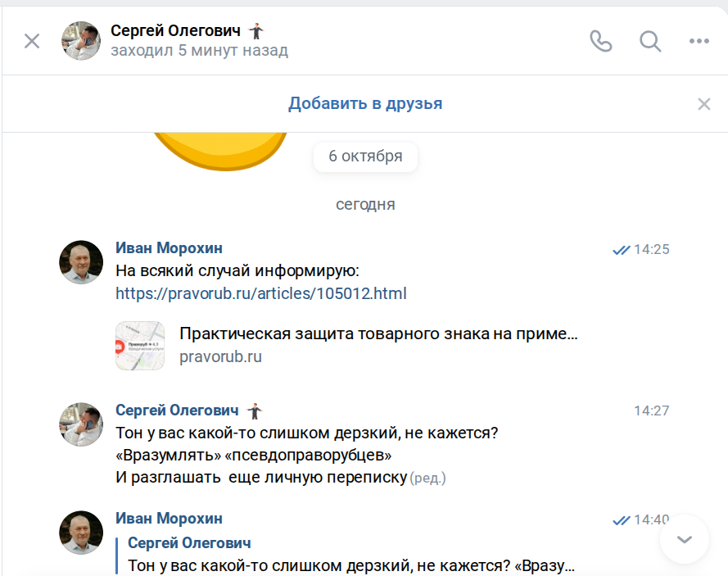Click the link preview title Практическая защита

(378, 334)
